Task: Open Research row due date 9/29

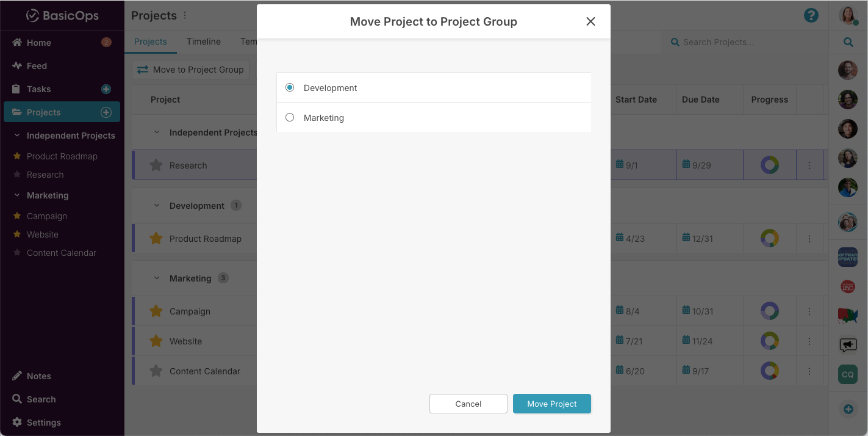Action: (x=696, y=165)
